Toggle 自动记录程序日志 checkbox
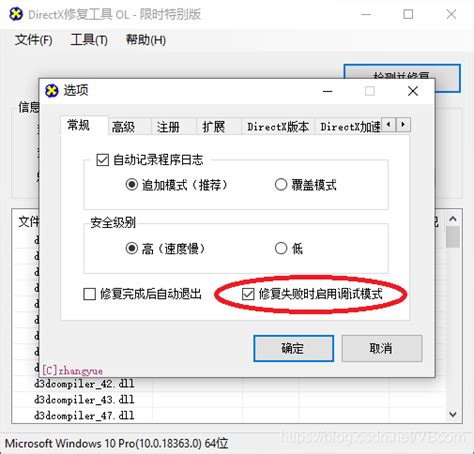This screenshot has height=454, width=474. click(102, 160)
